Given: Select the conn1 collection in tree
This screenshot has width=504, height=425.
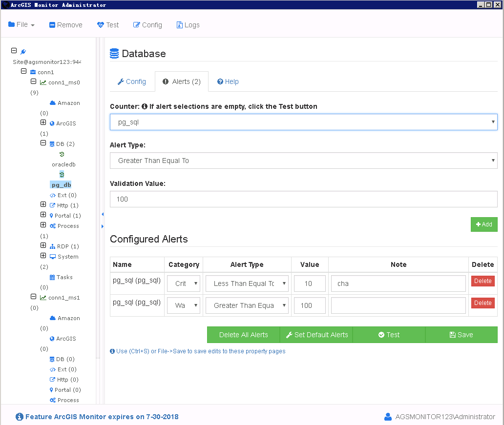Looking at the screenshot, I should tap(45, 72).
